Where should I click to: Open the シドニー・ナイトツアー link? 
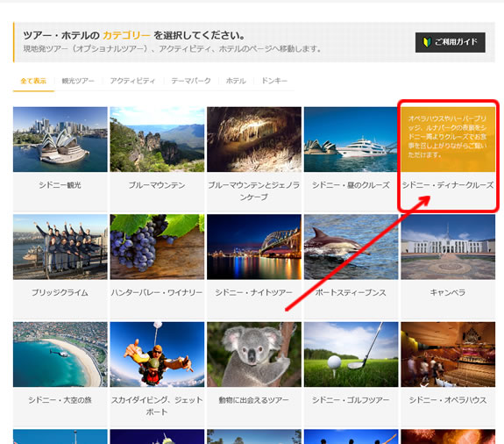pyautogui.click(x=254, y=292)
